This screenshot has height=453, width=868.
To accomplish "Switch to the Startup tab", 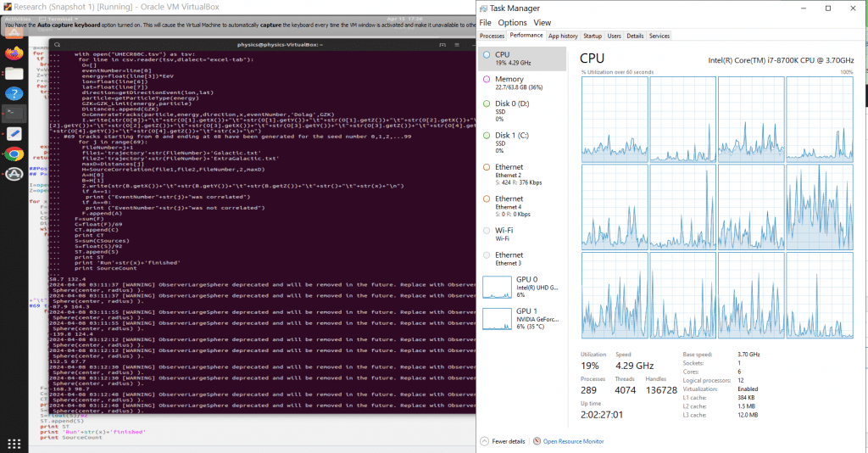I will coord(593,36).
